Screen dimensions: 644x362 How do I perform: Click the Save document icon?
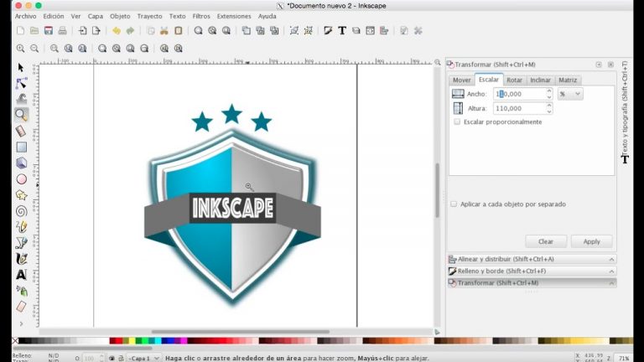point(49,31)
